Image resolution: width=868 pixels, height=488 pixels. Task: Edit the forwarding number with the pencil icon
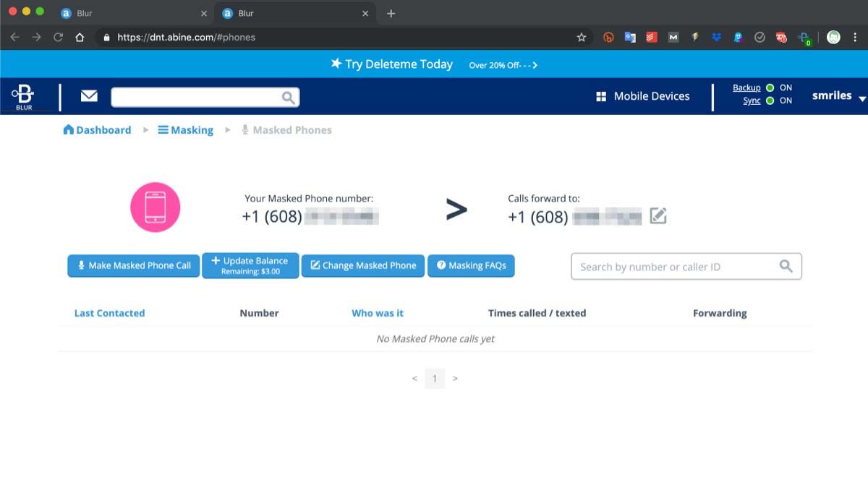tap(658, 214)
